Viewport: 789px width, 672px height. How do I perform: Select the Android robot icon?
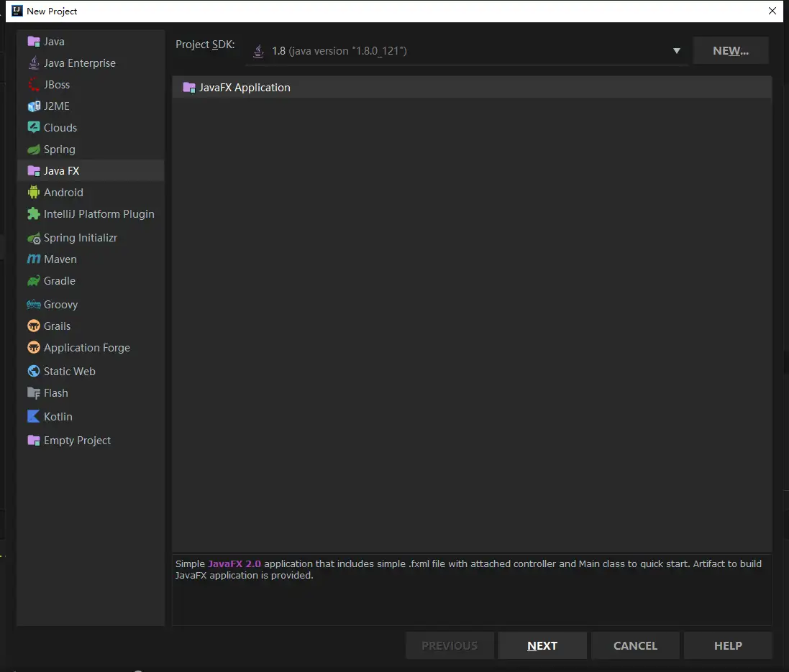(33, 193)
